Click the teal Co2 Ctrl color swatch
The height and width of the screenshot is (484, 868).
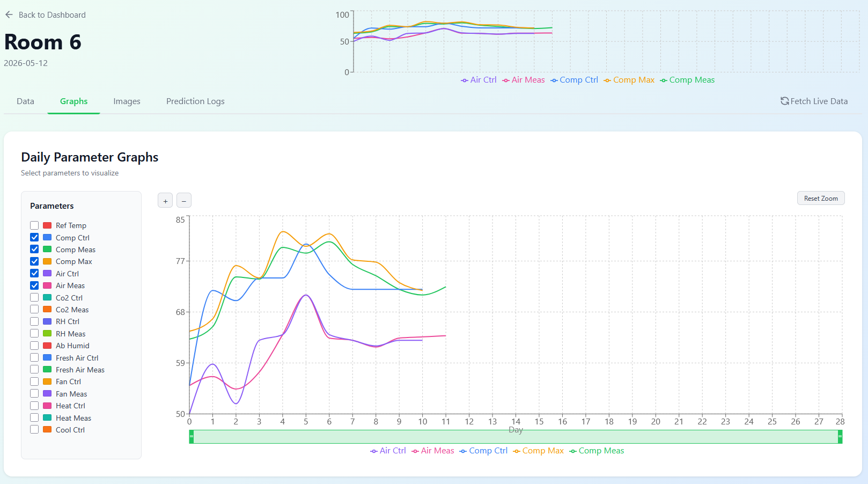coord(47,298)
